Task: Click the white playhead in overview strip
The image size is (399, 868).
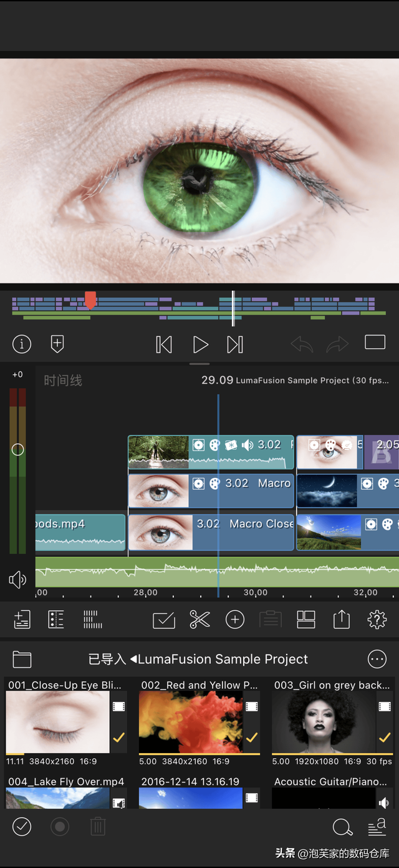Action: pyautogui.click(x=233, y=308)
